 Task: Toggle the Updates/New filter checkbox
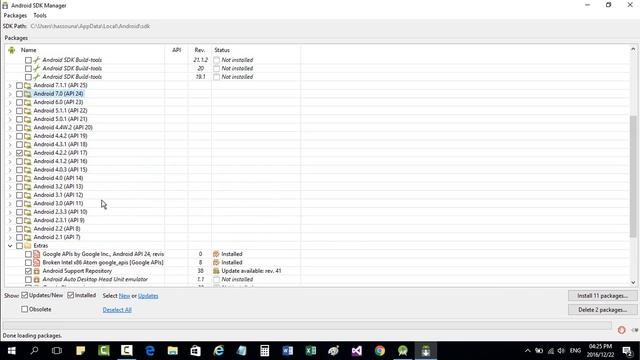[24, 295]
